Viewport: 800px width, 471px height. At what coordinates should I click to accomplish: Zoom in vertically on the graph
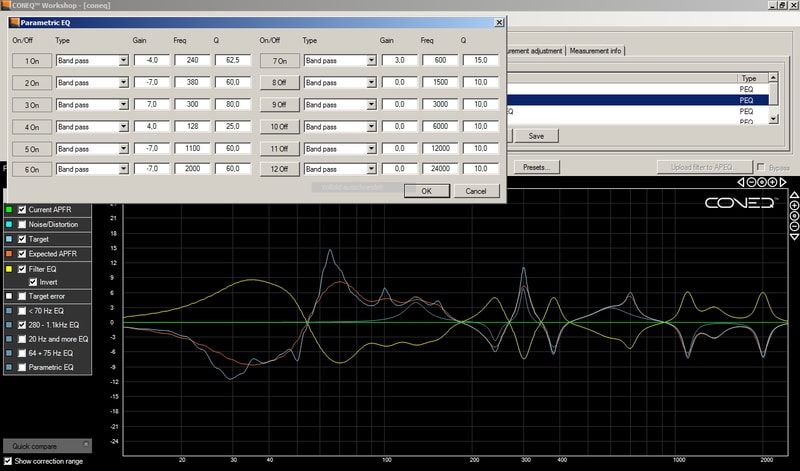[794, 205]
